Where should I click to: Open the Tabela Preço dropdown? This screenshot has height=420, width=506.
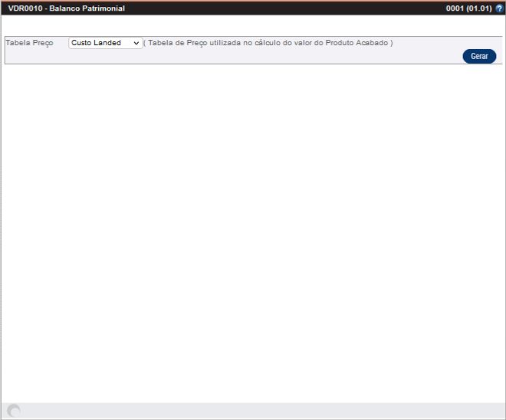click(x=105, y=43)
